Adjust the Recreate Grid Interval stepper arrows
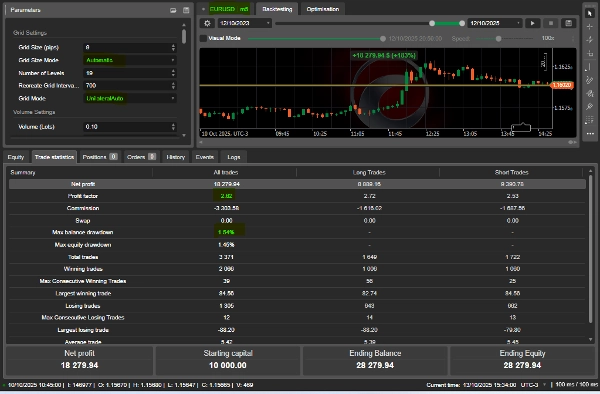The image size is (600, 394). tap(173, 86)
